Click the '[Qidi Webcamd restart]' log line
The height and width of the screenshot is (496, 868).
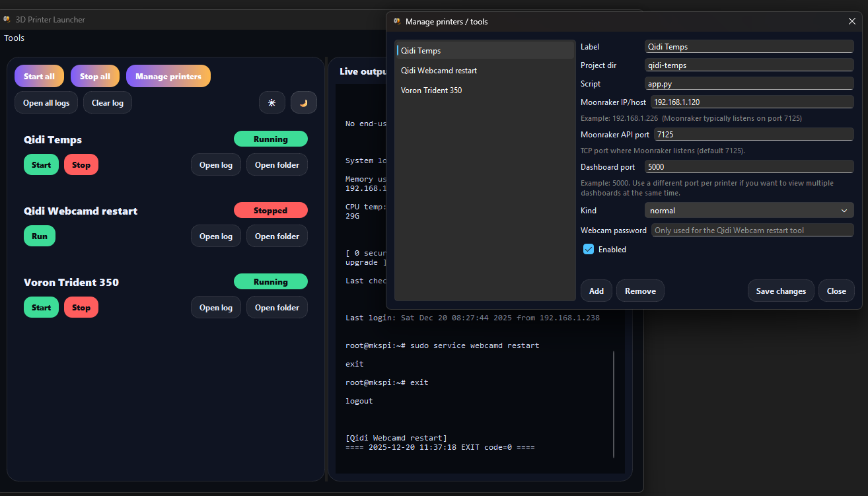pyautogui.click(x=396, y=438)
